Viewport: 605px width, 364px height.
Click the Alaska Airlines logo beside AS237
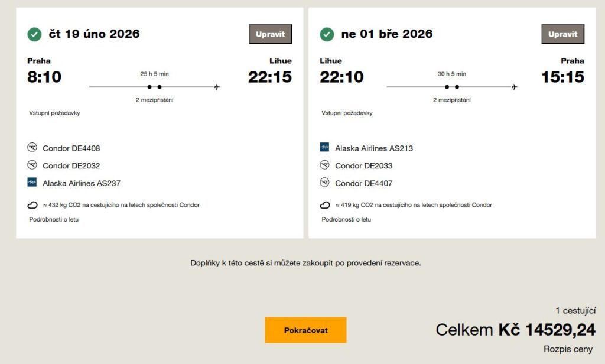(32, 183)
